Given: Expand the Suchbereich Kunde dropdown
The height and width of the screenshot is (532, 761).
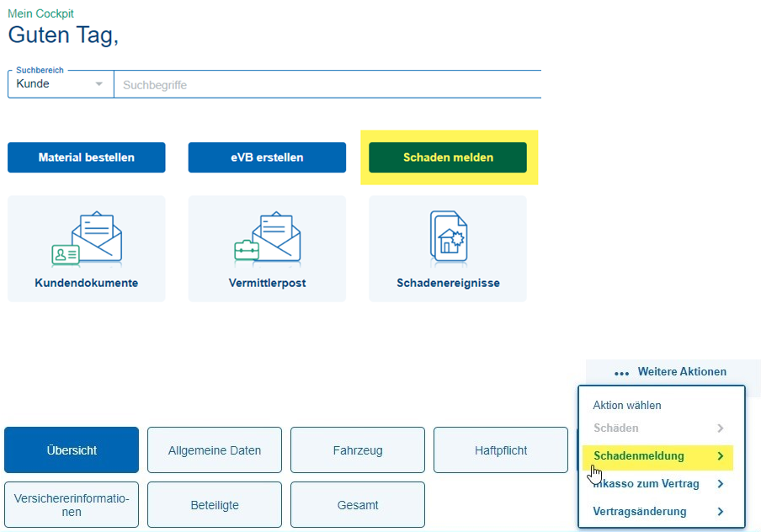Looking at the screenshot, I should (x=98, y=84).
